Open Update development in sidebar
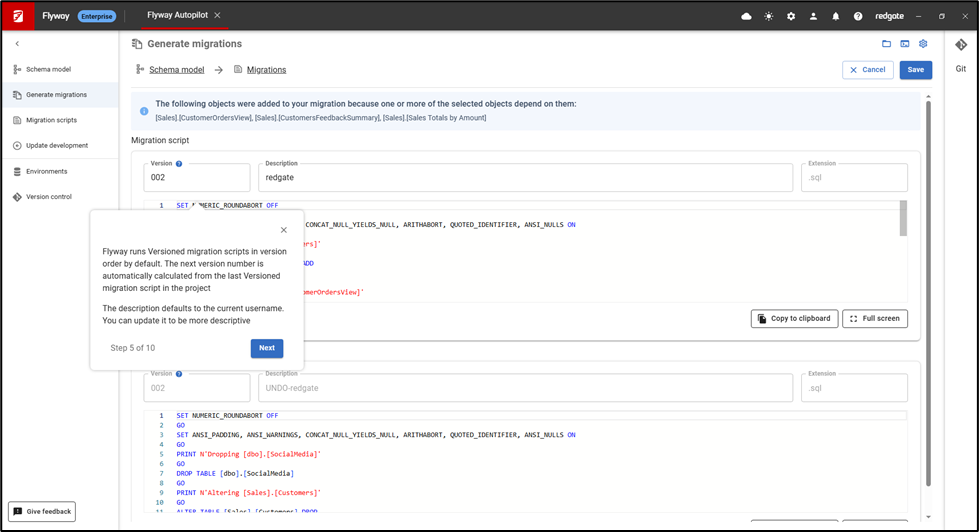The width and height of the screenshot is (979, 532). [59, 145]
